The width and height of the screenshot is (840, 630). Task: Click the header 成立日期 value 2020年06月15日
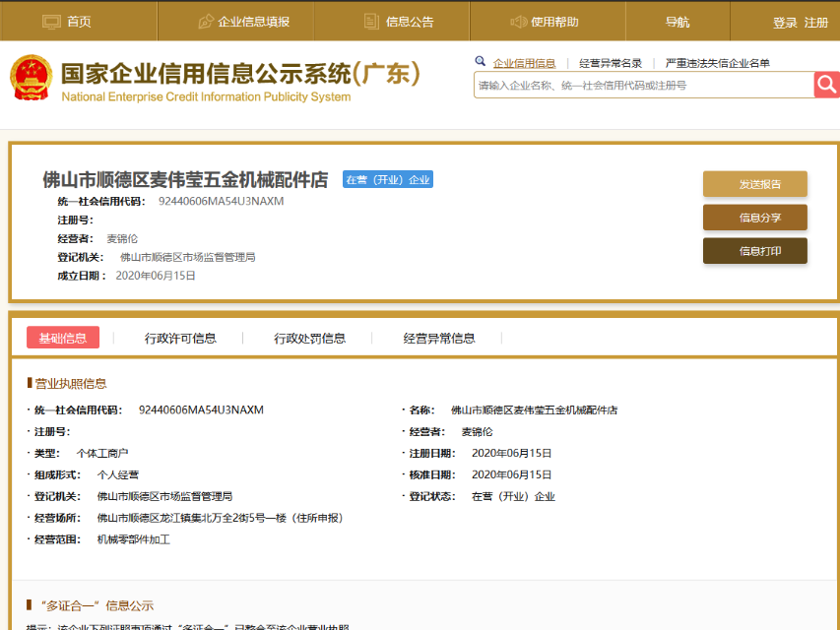tap(156, 276)
